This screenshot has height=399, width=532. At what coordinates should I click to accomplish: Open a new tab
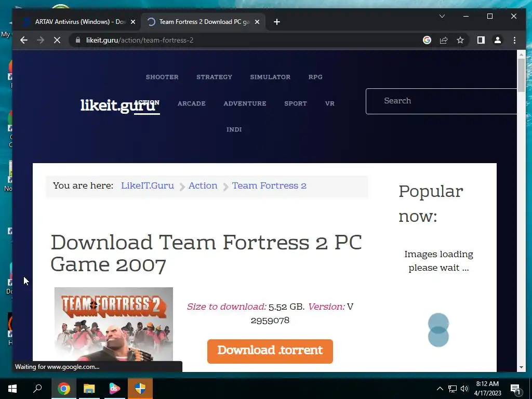tap(277, 22)
